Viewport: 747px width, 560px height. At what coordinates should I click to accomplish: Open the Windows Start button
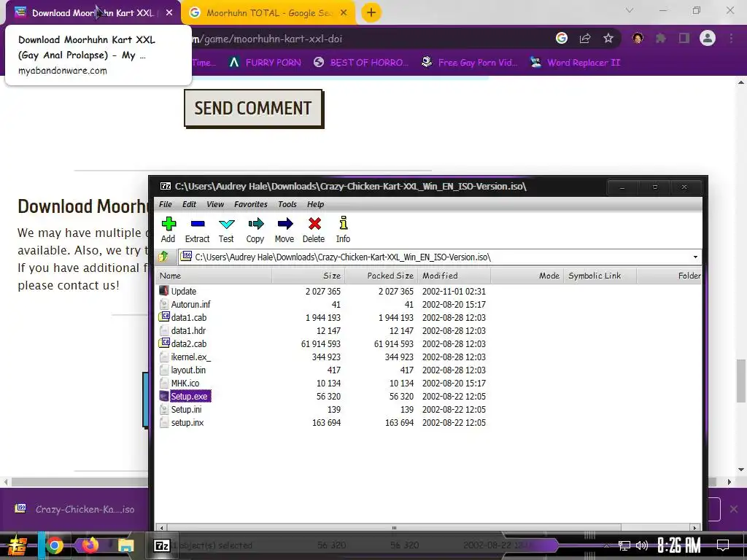click(x=18, y=545)
